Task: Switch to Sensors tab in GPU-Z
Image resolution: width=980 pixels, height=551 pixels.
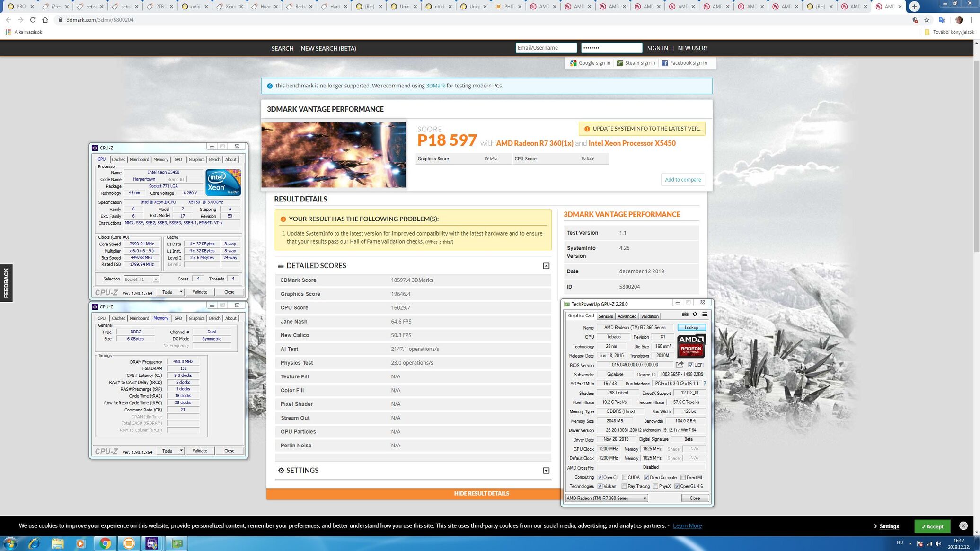Action: click(x=605, y=316)
